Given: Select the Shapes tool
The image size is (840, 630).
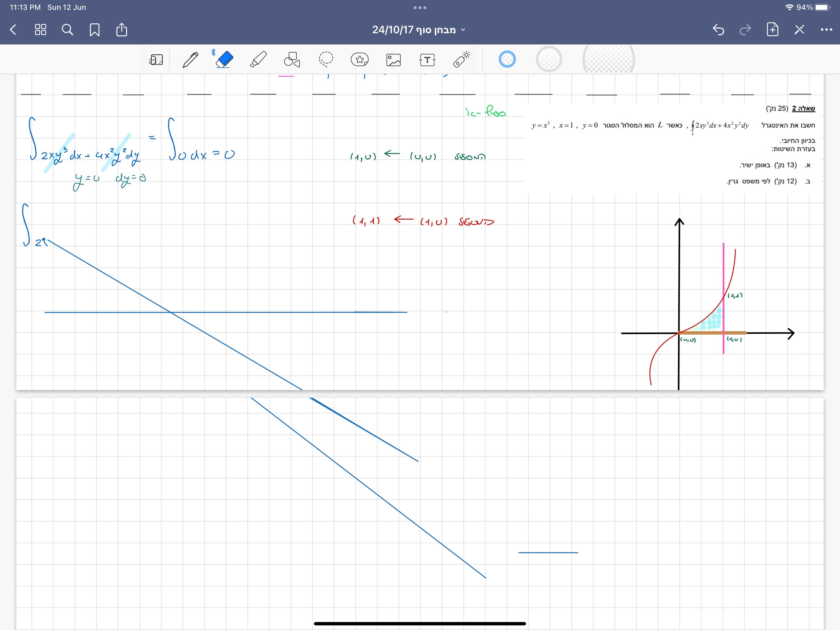Looking at the screenshot, I should click(292, 60).
